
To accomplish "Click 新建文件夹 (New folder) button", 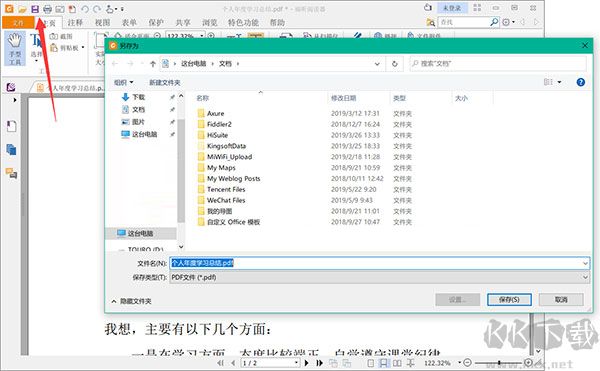I will pos(165,82).
